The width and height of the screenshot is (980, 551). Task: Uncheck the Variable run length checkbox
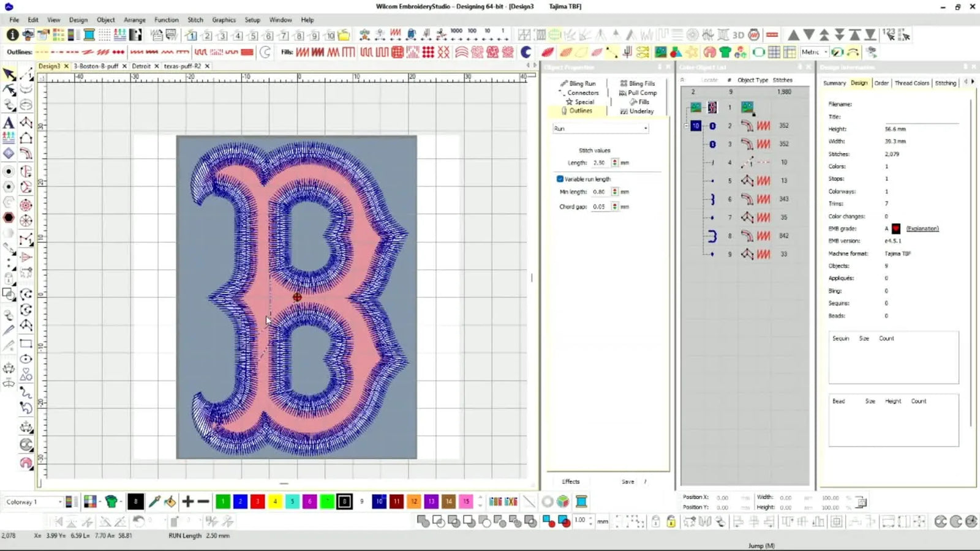560,179
